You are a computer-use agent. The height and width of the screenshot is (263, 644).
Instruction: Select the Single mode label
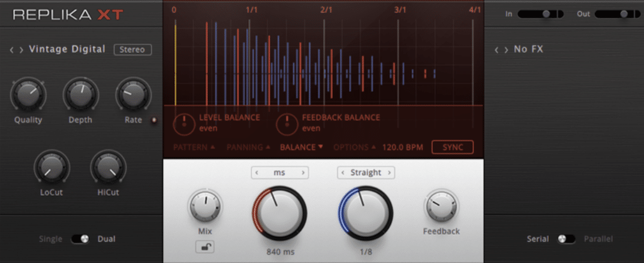[x=50, y=239]
